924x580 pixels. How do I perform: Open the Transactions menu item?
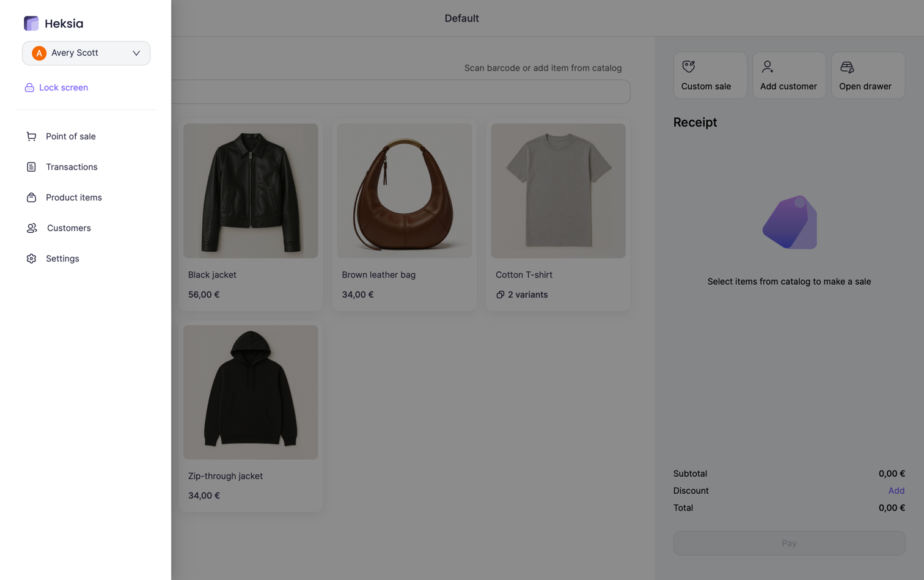pyautogui.click(x=71, y=167)
